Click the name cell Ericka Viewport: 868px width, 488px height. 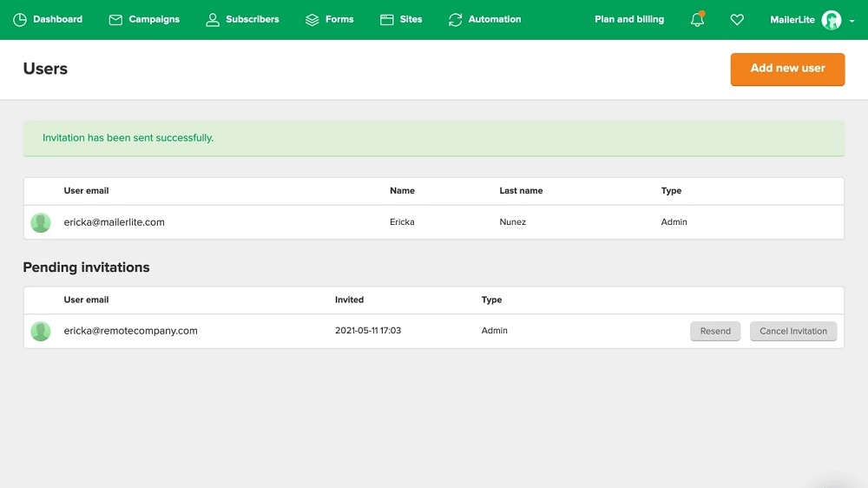402,222
